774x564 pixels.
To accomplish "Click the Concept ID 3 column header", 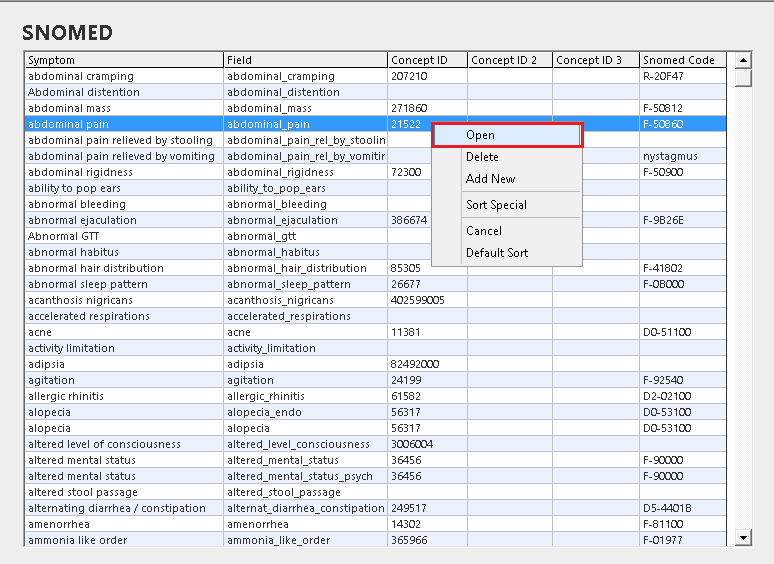I will pyautogui.click(x=596, y=60).
